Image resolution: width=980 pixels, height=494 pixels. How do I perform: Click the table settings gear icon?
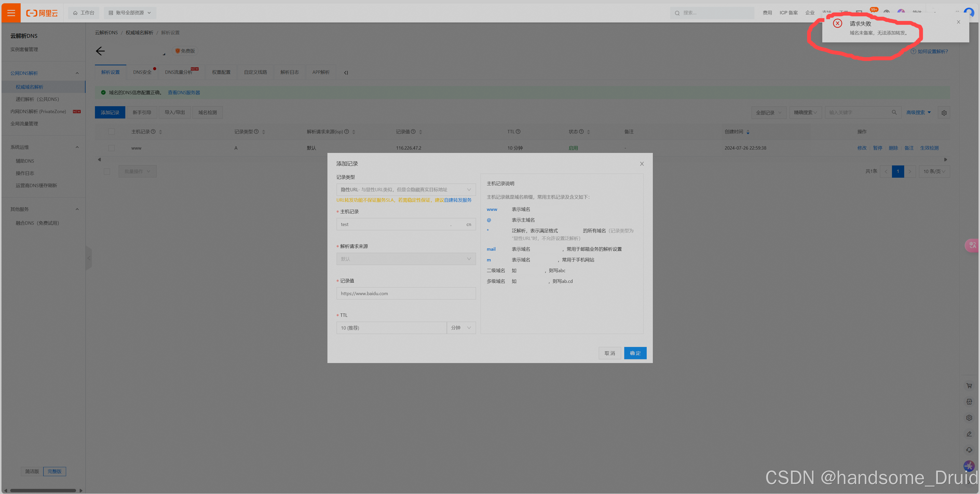pos(944,113)
